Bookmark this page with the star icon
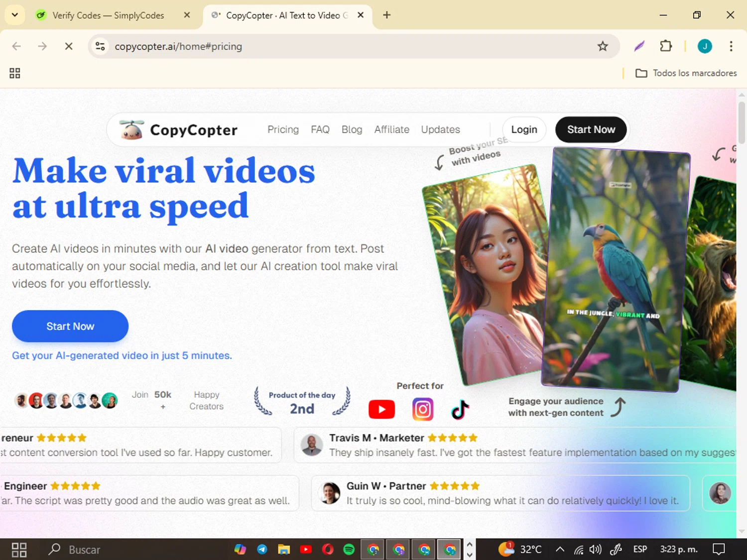Screen dimensions: 747x560 pos(603,46)
